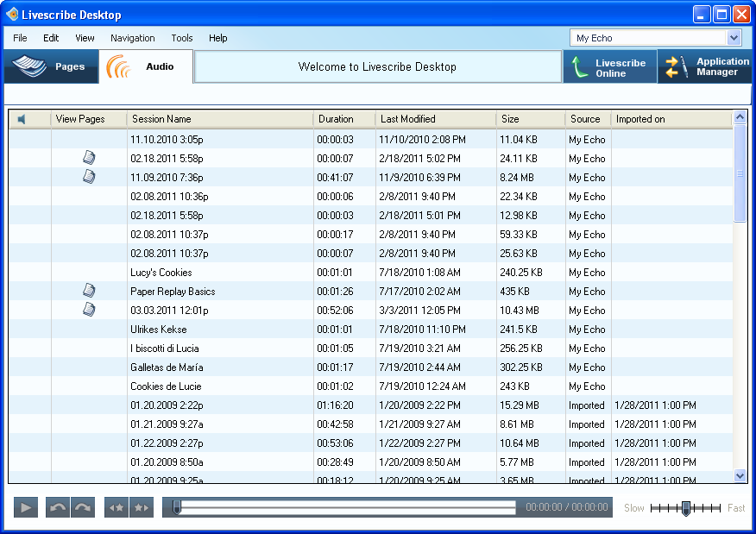Switch to the Pages tab
Screen dimensions: 756x534
(51, 67)
